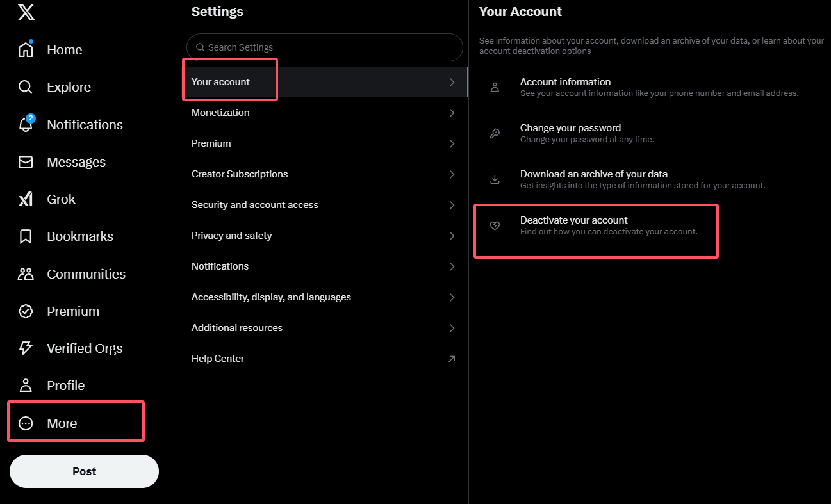The height and width of the screenshot is (504, 831).
Task: Launch Grok from the sidebar icon
Action: tap(26, 199)
